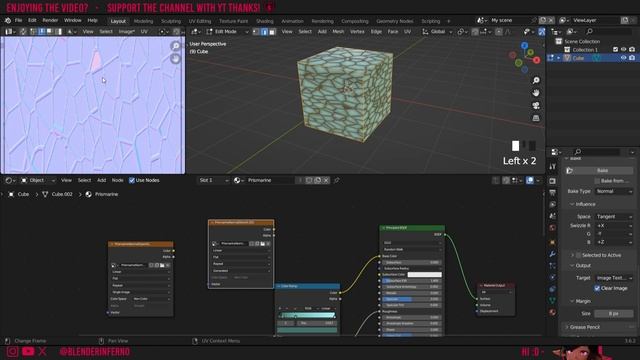The width and height of the screenshot is (640, 360).
Task: Click the pin icon in the node editor header
Action: click(x=337, y=180)
